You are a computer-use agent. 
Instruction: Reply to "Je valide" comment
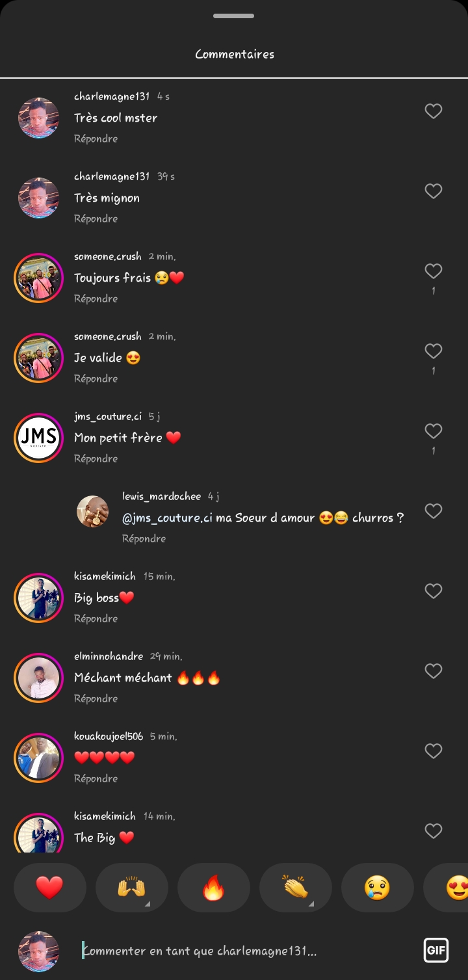[96, 378]
